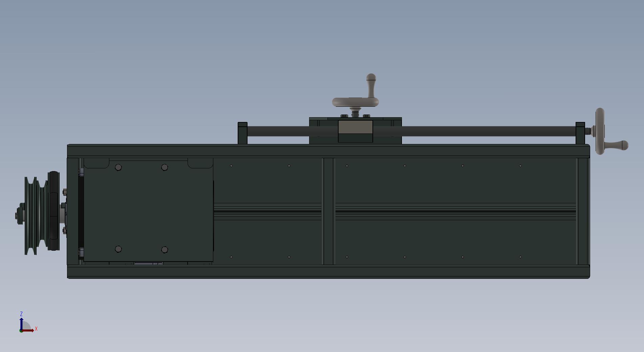Click the red X axis arrow of the triad
The height and width of the screenshot is (352, 644).
coord(30,330)
